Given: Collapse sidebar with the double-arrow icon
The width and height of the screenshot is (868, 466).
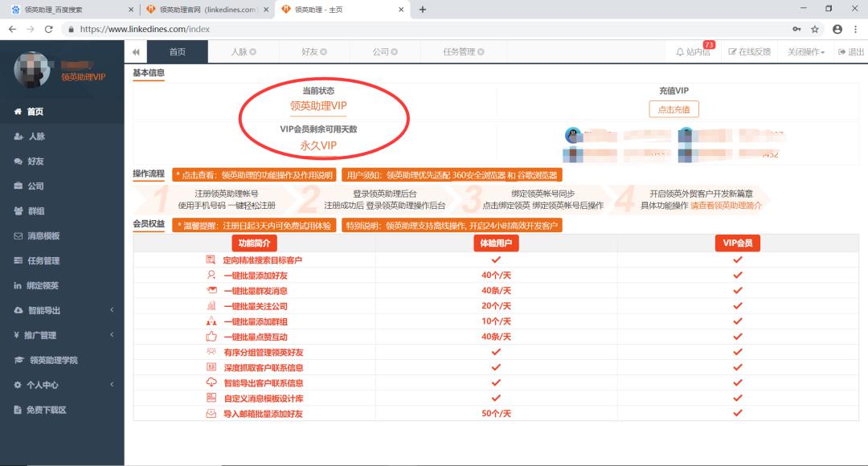Looking at the screenshot, I should [x=136, y=52].
